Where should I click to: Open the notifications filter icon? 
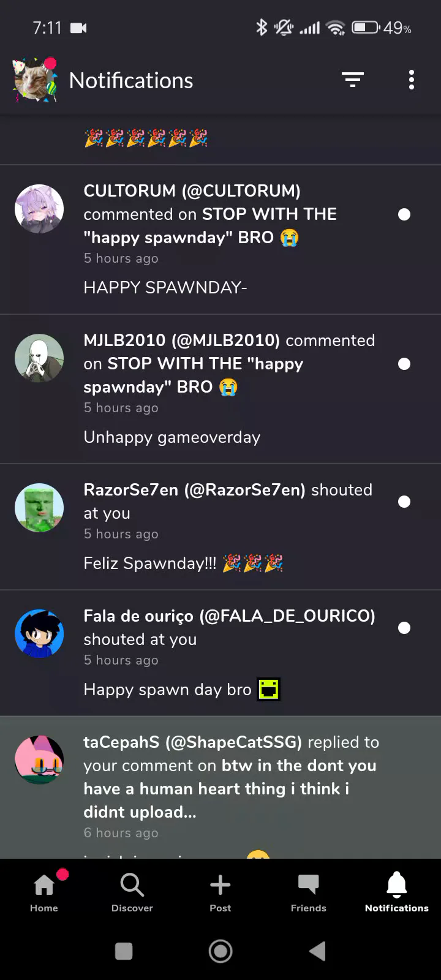pyautogui.click(x=353, y=80)
